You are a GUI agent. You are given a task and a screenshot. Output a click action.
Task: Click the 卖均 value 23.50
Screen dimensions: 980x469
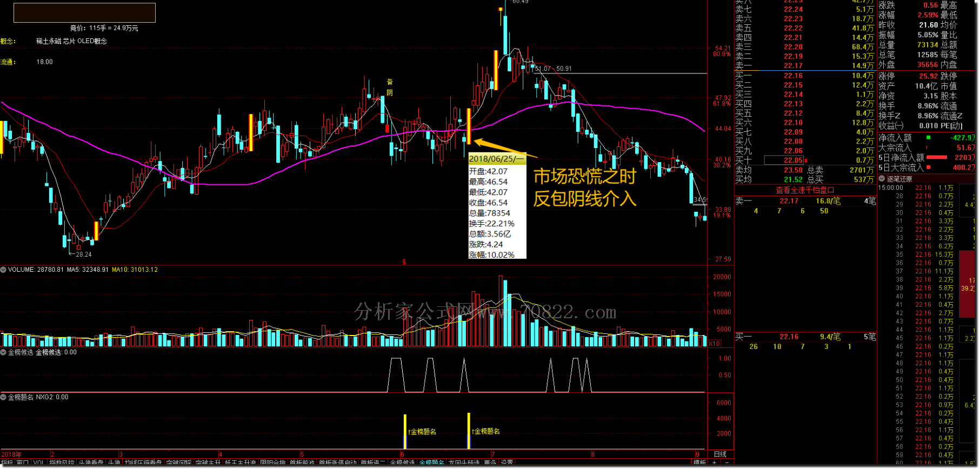[x=793, y=170]
